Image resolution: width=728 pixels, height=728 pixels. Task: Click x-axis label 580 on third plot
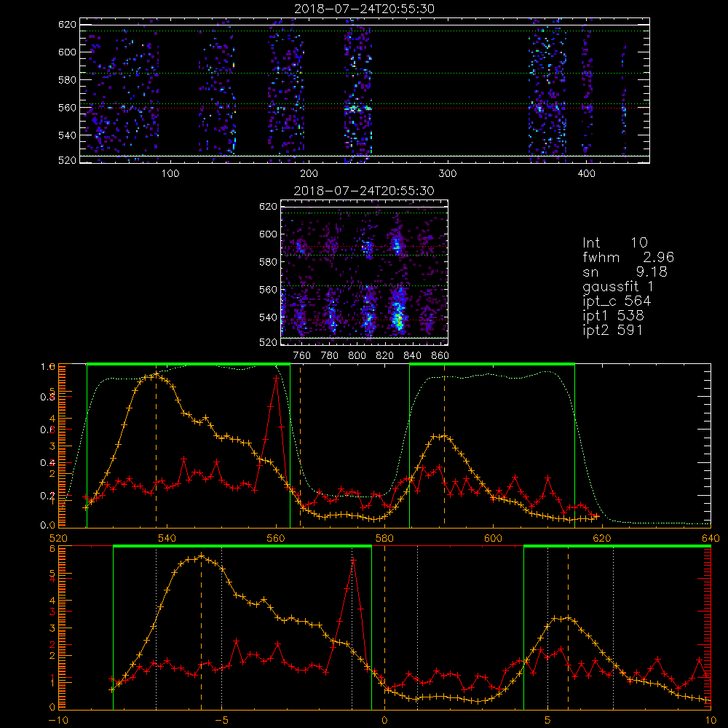[385, 539]
